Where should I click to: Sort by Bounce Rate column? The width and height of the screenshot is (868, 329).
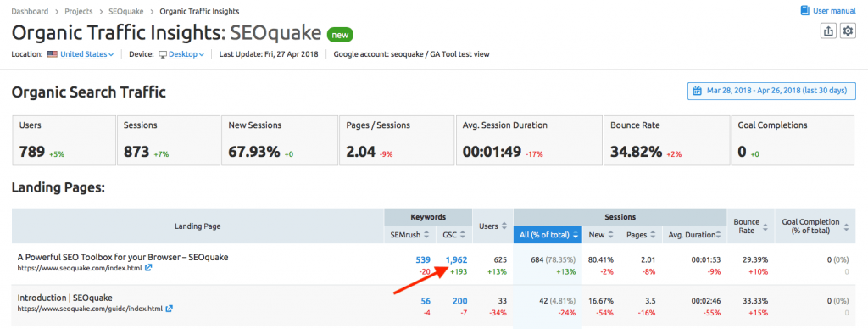click(751, 226)
